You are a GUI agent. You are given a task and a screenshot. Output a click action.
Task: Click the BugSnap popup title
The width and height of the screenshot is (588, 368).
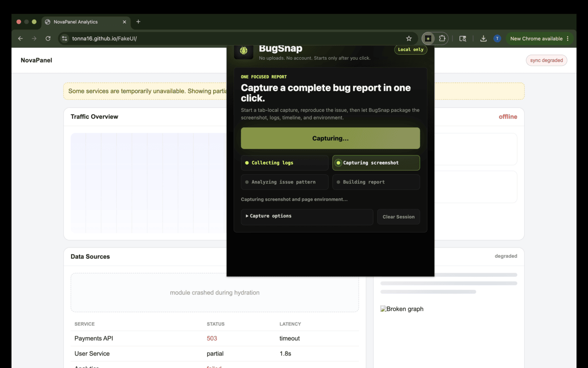[x=281, y=49]
